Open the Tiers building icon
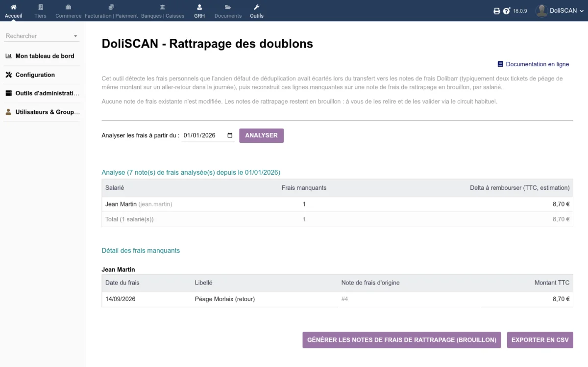 [41, 7]
